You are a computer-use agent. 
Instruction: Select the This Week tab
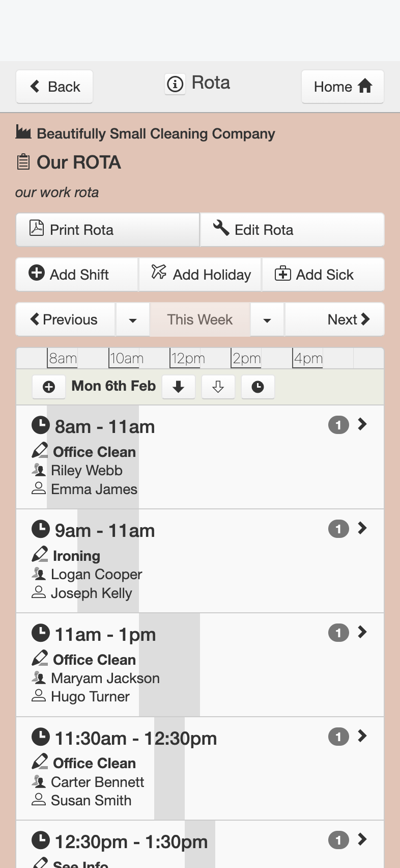pyautogui.click(x=200, y=320)
